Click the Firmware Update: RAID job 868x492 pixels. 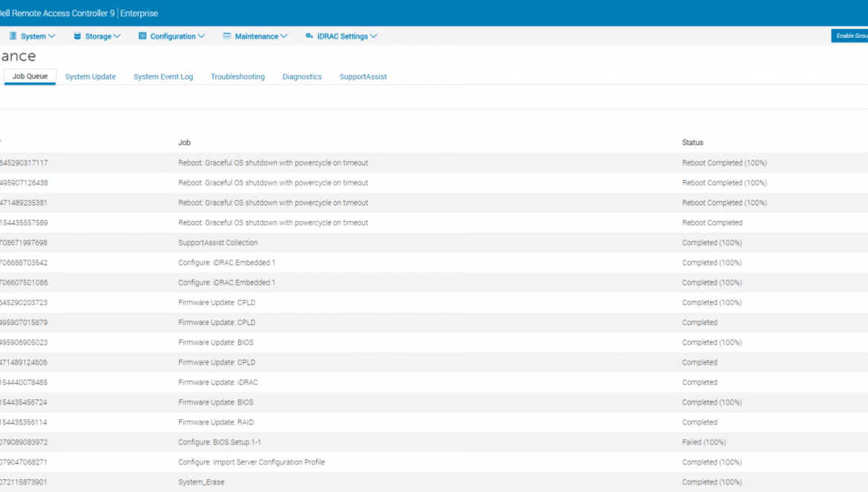tap(216, 422)
